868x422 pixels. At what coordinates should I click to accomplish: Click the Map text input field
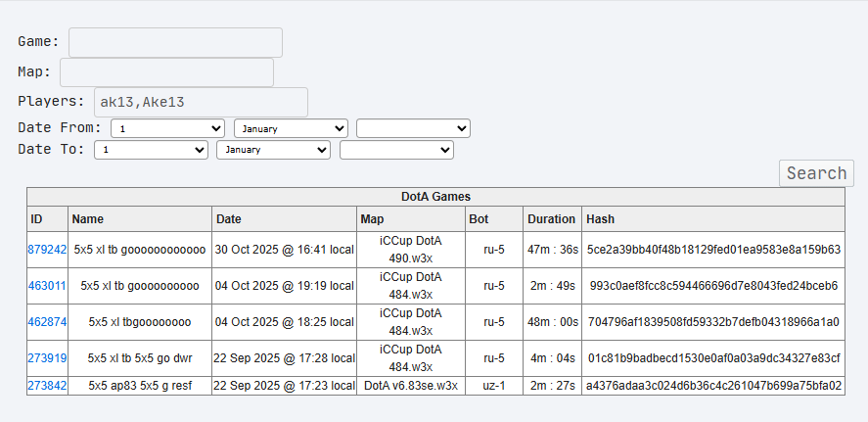(166, 72)
